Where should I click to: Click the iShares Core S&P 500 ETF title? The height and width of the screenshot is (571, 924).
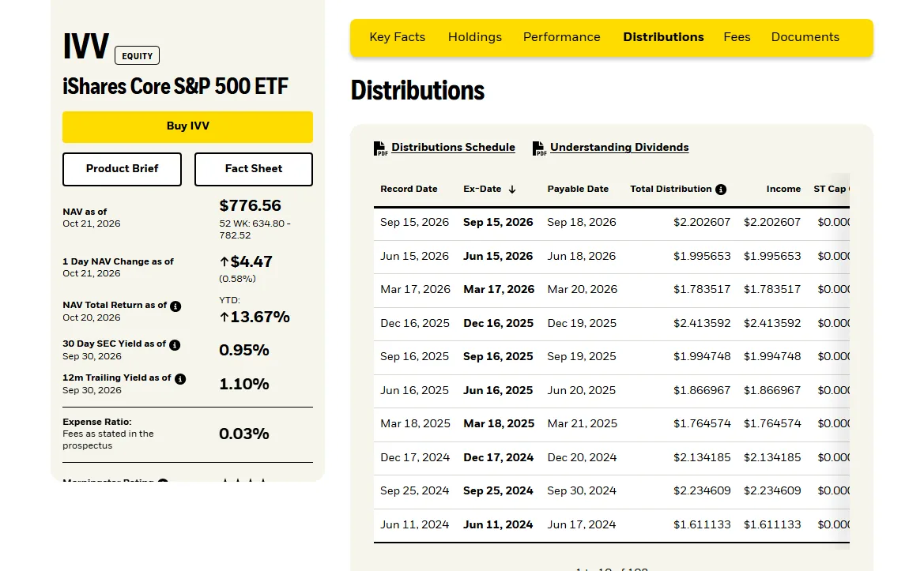[x=175, y=87]
